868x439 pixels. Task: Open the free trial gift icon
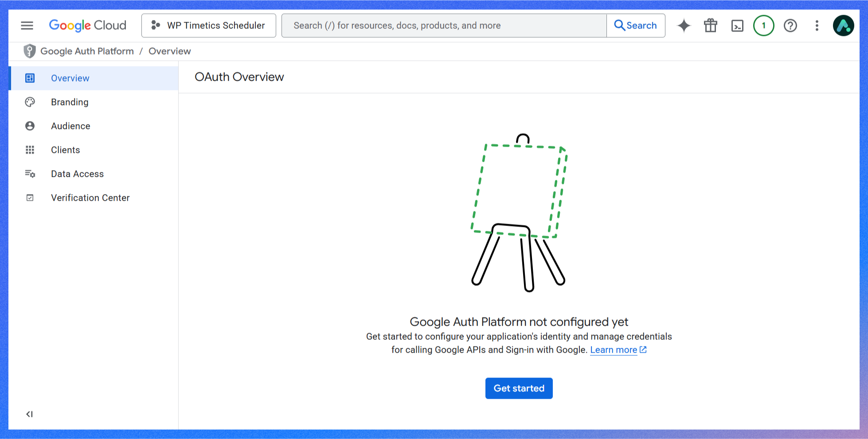[711, 26]
